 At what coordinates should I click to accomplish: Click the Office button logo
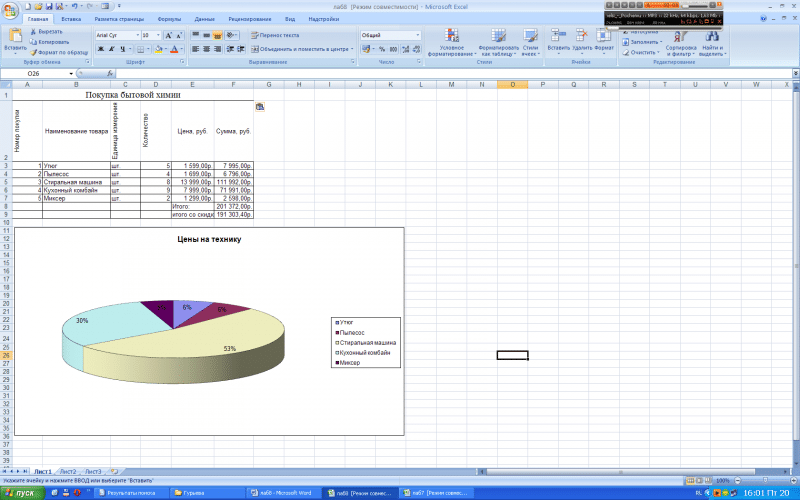click(x=10, y=10)
